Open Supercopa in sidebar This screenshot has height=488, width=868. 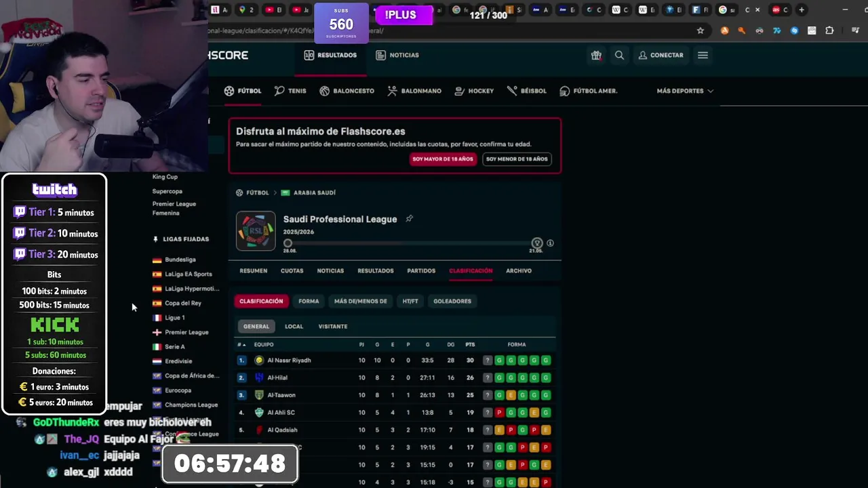tap(167, 192)
